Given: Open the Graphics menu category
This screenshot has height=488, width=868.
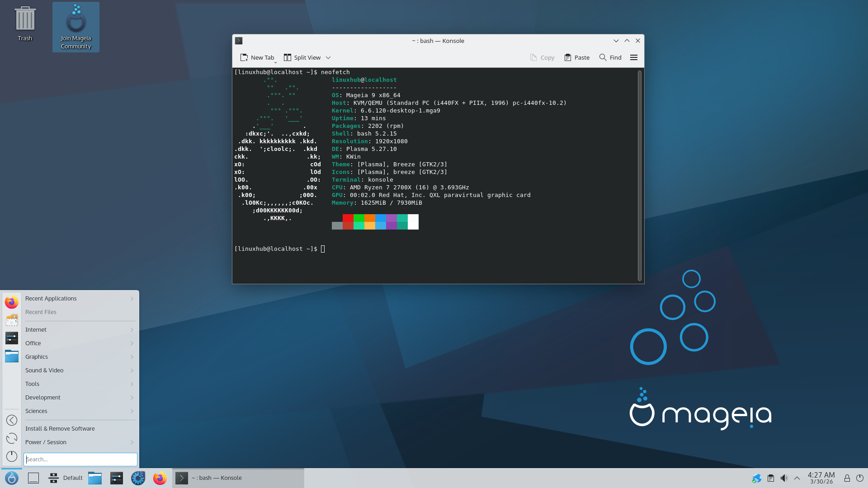Looking at the screenshot, I should tap(80, 357).
